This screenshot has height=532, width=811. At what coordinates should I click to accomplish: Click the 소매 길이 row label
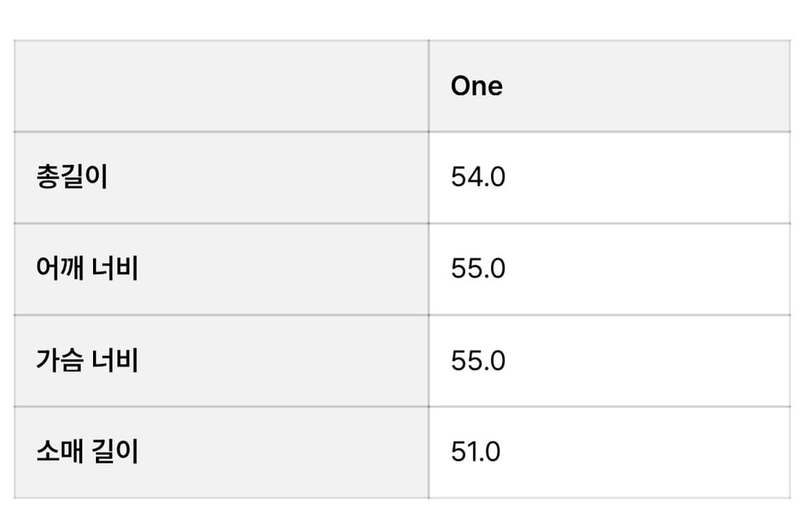point(87,452)
